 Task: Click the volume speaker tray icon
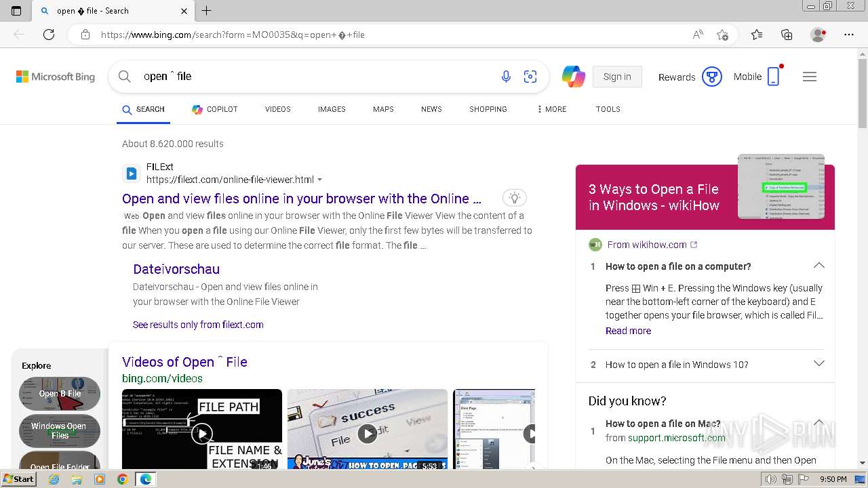(x=771, y=479)
